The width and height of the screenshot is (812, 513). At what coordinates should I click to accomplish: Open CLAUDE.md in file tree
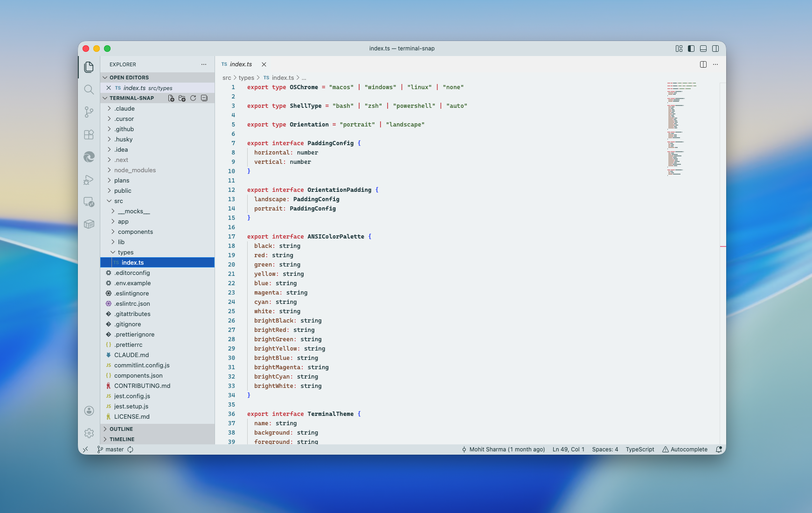(x=158, y=355)
